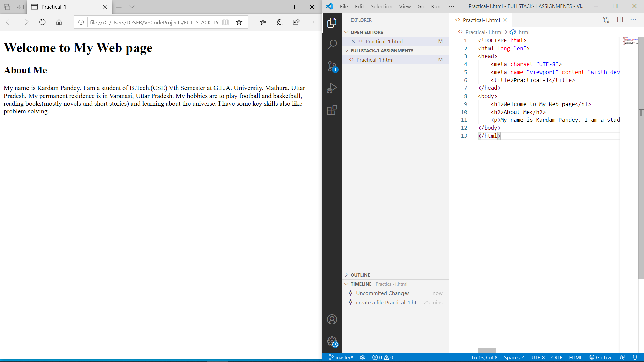This screenshot has width=644, height=362.
Task: Open the Source Control view
Action: coord(332,66)
